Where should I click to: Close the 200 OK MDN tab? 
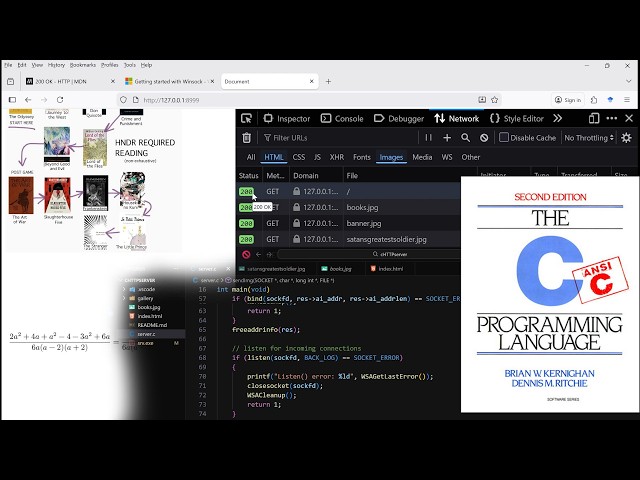[x=113, y=82]
